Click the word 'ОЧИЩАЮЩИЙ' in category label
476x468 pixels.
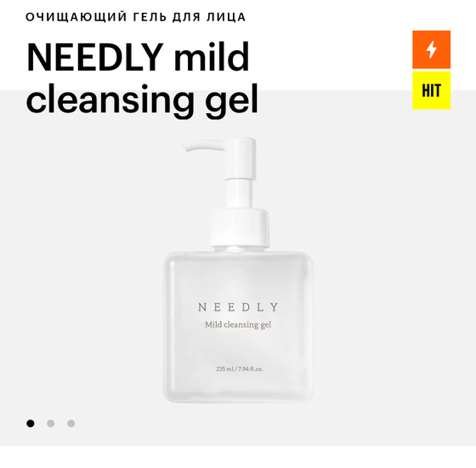pos(76,17)
